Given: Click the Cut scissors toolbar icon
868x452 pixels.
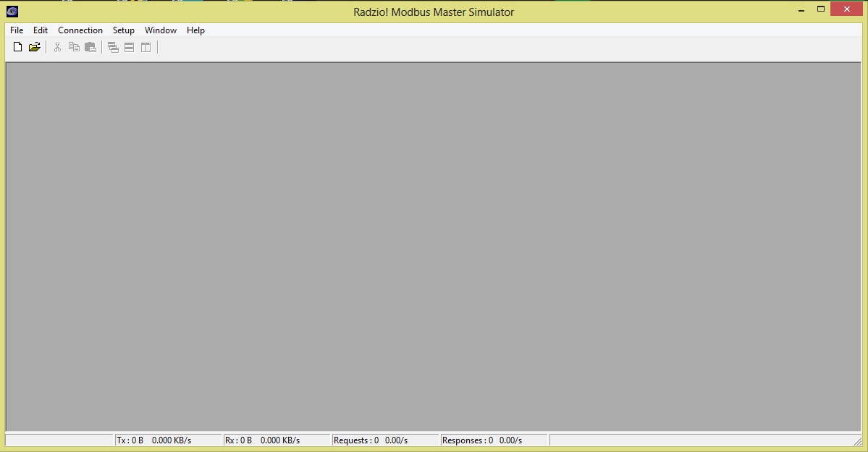Looking at the screenshot, I should click(x=57, y=47).
